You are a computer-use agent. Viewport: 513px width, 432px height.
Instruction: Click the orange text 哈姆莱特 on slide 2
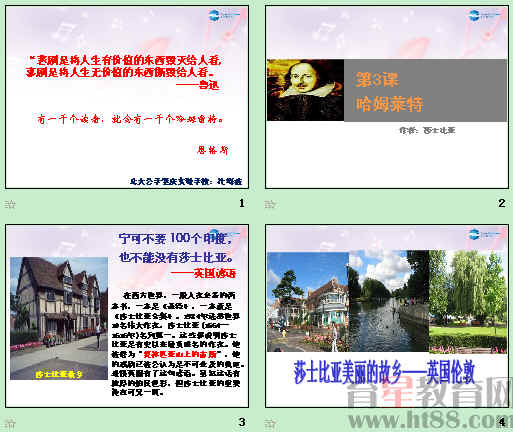[389, 104]
